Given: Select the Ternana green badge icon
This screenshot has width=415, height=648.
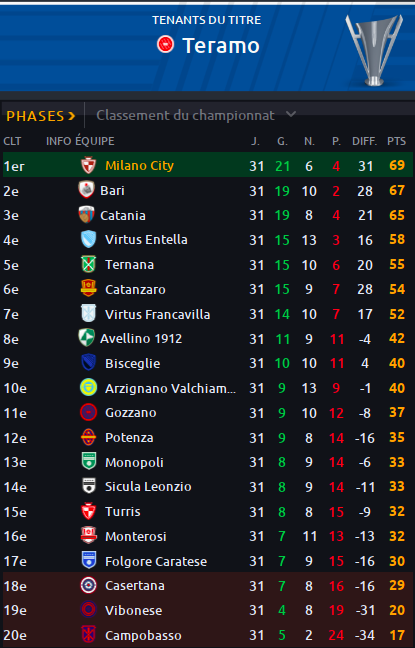Looking at the screenshot, I should (x=88, y=264).
